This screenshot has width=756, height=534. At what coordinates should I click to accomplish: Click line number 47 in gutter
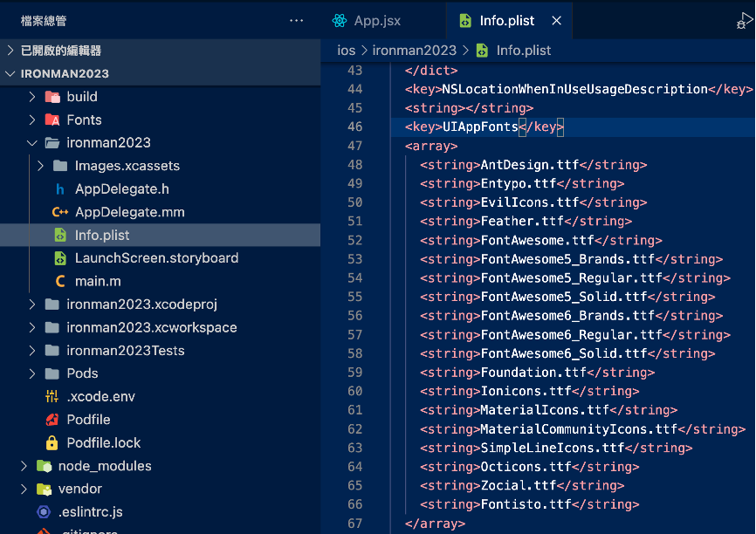[x=354, y=146]
